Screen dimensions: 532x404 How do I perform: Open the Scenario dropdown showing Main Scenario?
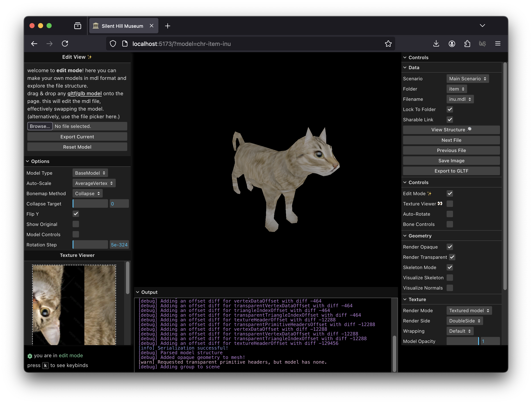pos(467,78)
